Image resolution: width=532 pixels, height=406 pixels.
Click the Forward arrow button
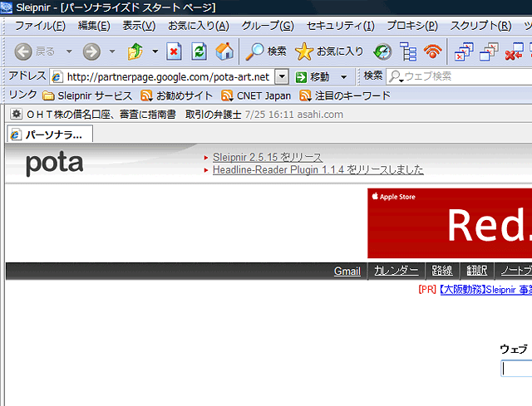[x=91, y=51]
